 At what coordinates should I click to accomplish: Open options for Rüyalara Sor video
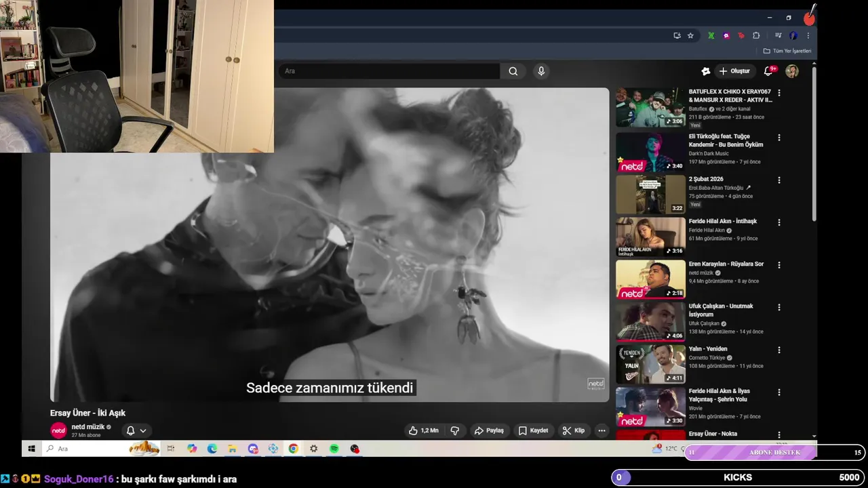click(778, 265)
